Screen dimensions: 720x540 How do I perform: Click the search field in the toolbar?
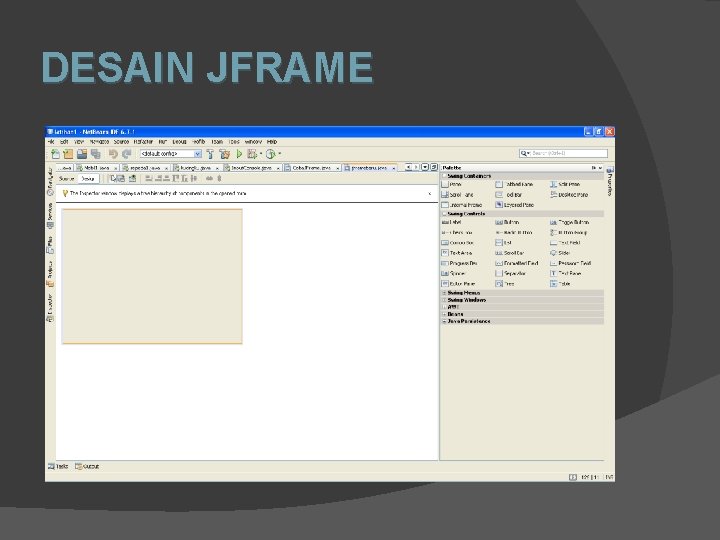[563, 153]
